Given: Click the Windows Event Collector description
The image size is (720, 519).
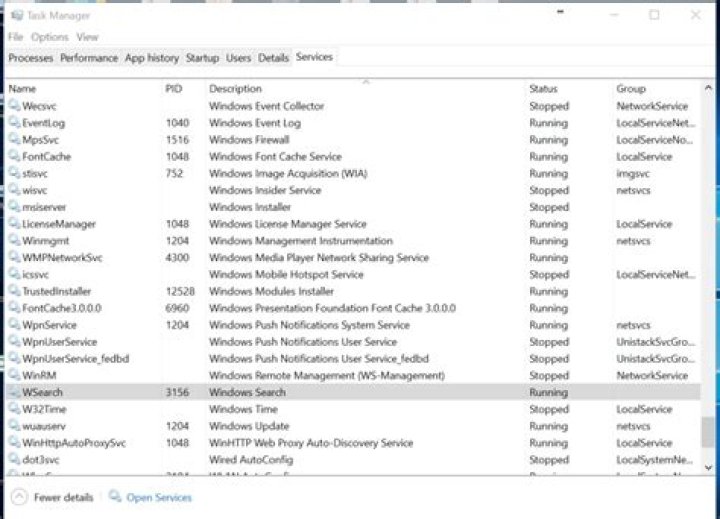Looking at the screenshot, I should point(266,106).
